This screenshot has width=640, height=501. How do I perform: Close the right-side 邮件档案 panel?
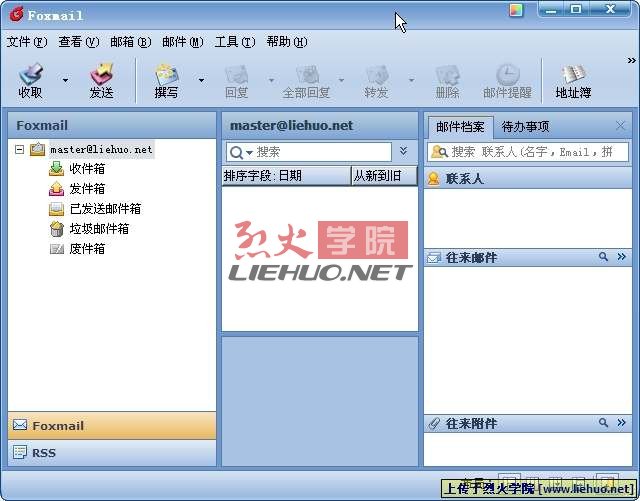[620, 126]
